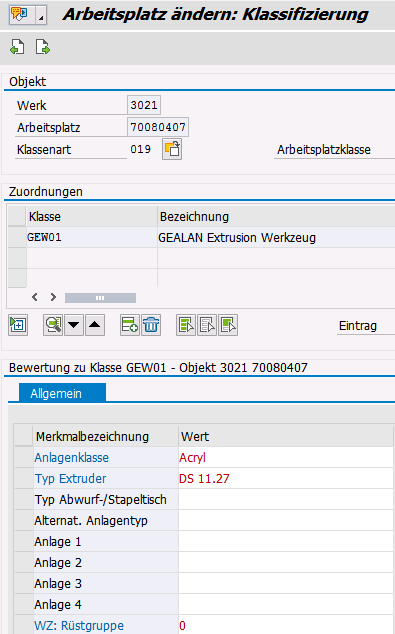Open the Klassenart change icon
This screenshot has width=395, height=634.
(x=172, y=149)
